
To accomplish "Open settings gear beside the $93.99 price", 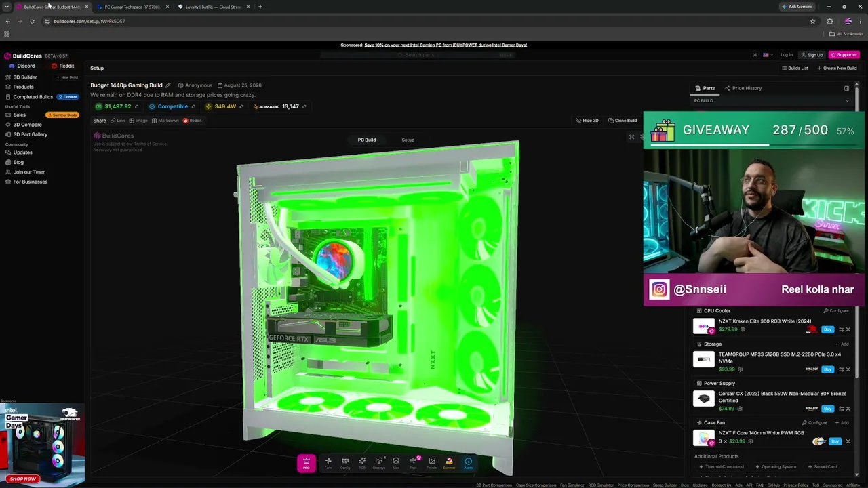I will point(740,369).
